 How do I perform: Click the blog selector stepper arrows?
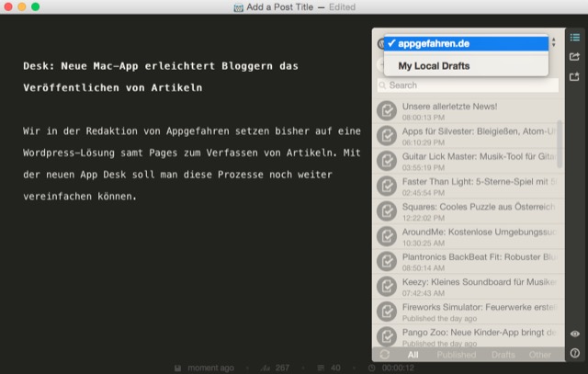pos(553,42)
